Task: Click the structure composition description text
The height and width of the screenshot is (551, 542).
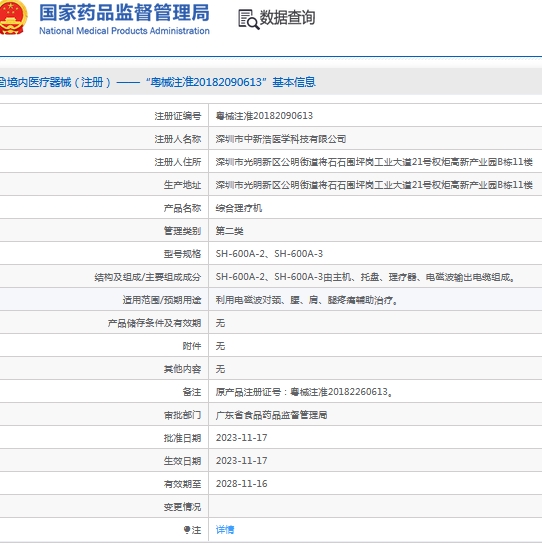Action: coord(366,277)
